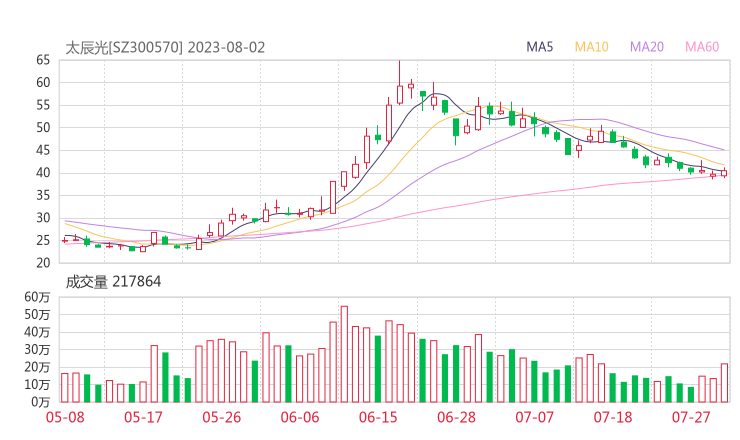
Task: Click the MA10 legend label
Action: point(591,47)
